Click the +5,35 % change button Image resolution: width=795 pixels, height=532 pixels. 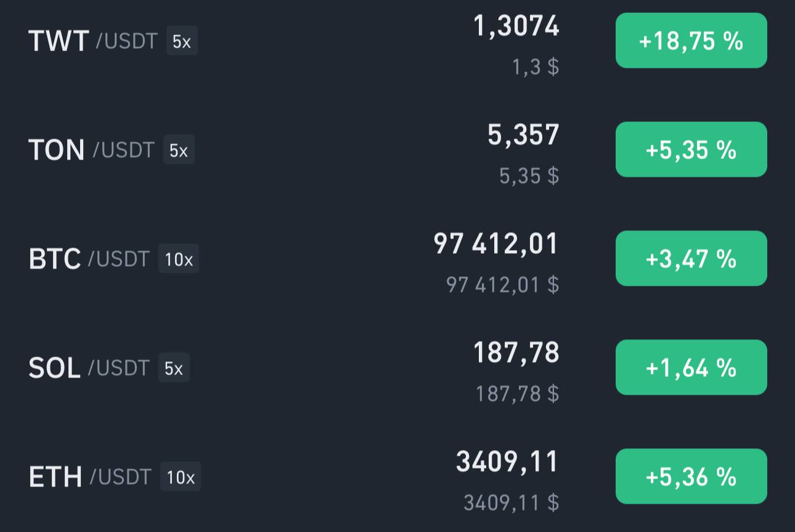click(691, 150)
